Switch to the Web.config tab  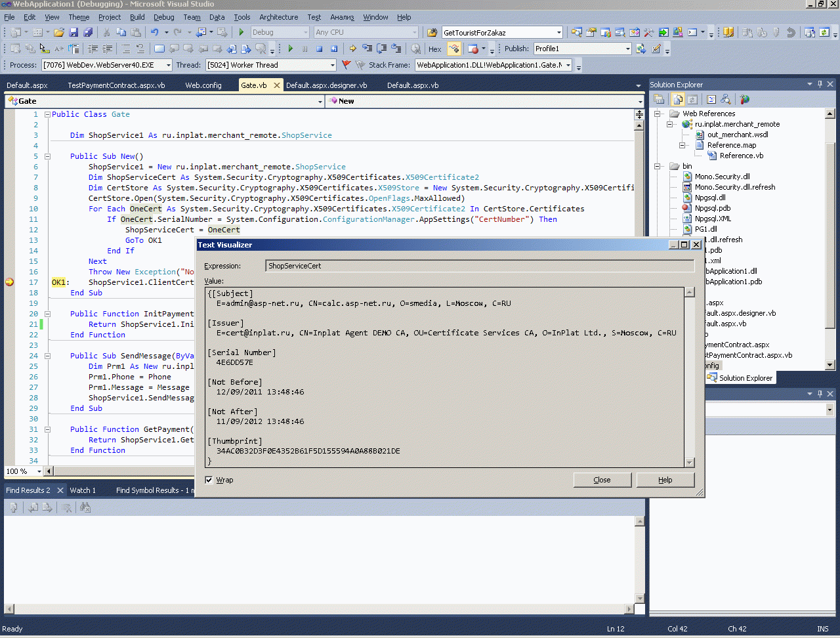pos(203,85)
